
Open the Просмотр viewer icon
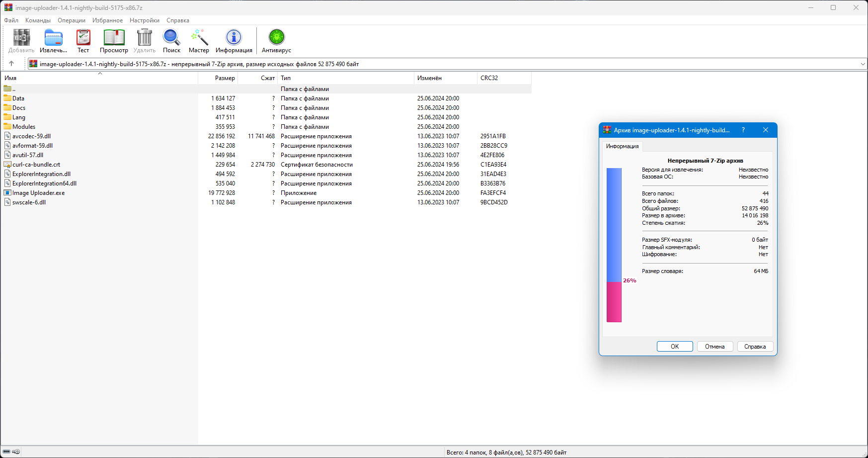(x=114, y=37)
